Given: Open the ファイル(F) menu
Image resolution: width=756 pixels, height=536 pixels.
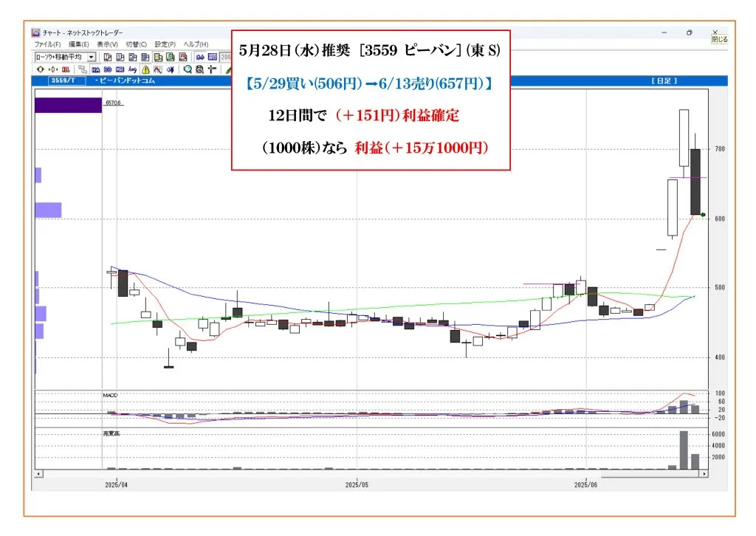Looking at the screenshot, I should tap(47, 44).
